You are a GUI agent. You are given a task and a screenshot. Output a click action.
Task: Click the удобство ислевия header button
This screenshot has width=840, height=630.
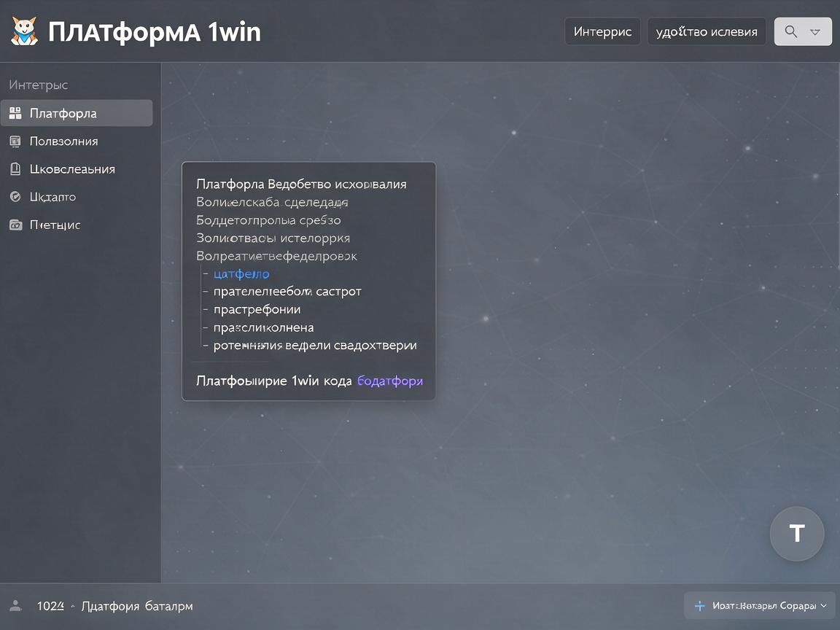707,31
